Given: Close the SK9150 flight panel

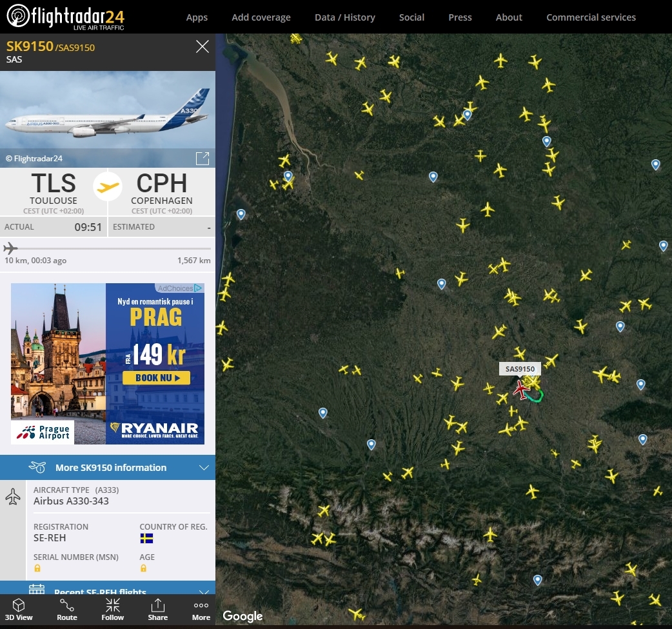Looking at the screenshot, I should [x=203, y=46].
